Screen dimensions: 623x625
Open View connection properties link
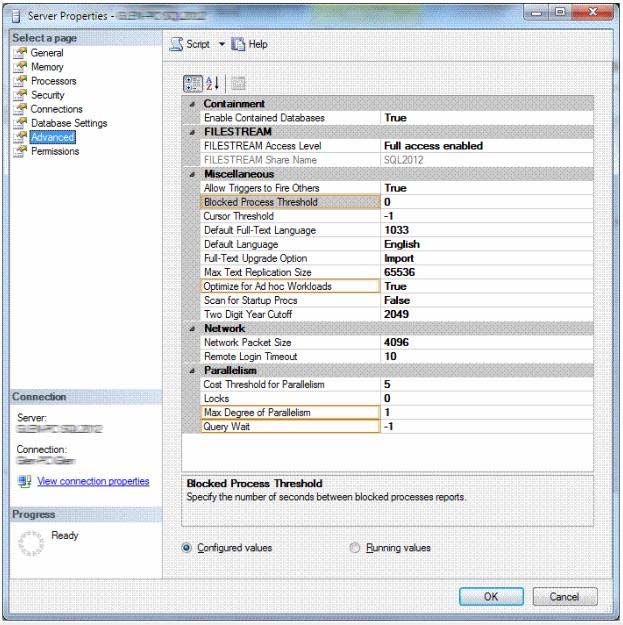coord(93,481)
